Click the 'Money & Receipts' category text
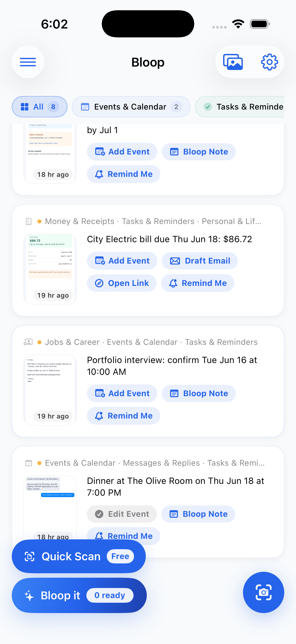 tap(80, 221)
